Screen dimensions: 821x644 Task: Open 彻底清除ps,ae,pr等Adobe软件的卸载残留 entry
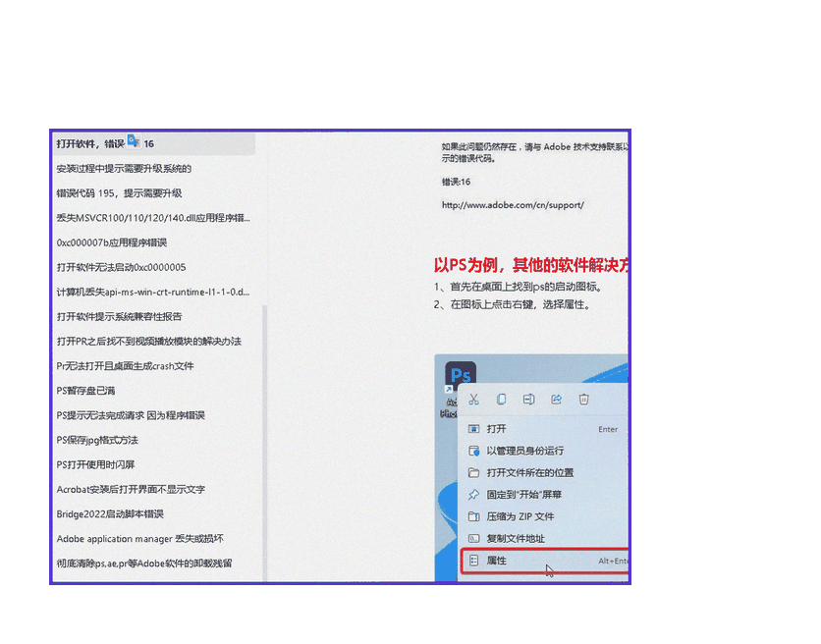(144, 563)
